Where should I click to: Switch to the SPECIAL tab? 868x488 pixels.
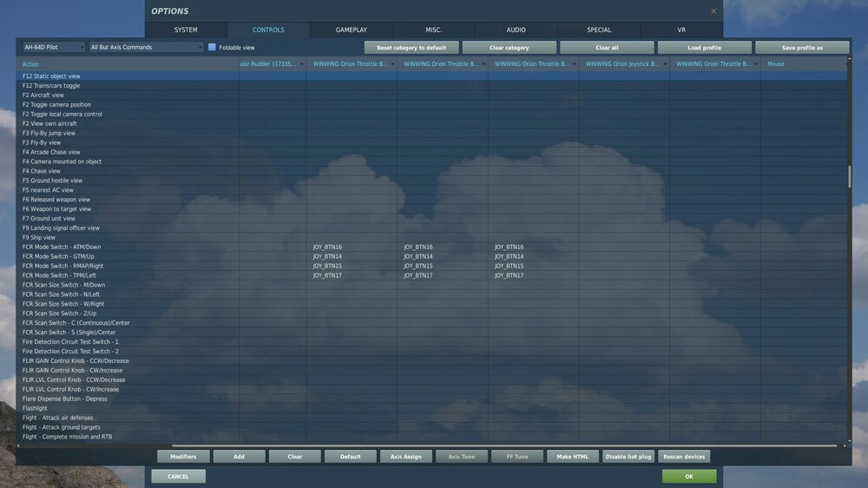pos(599,30)
